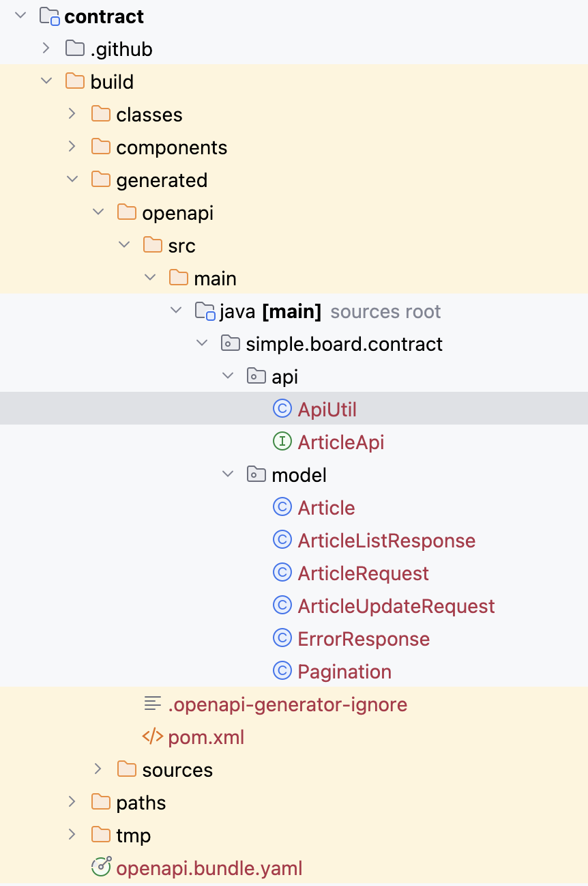The width and height of the screenshot is (588, 886).
Task: Collapse the model package
Action: pos(228,474)
